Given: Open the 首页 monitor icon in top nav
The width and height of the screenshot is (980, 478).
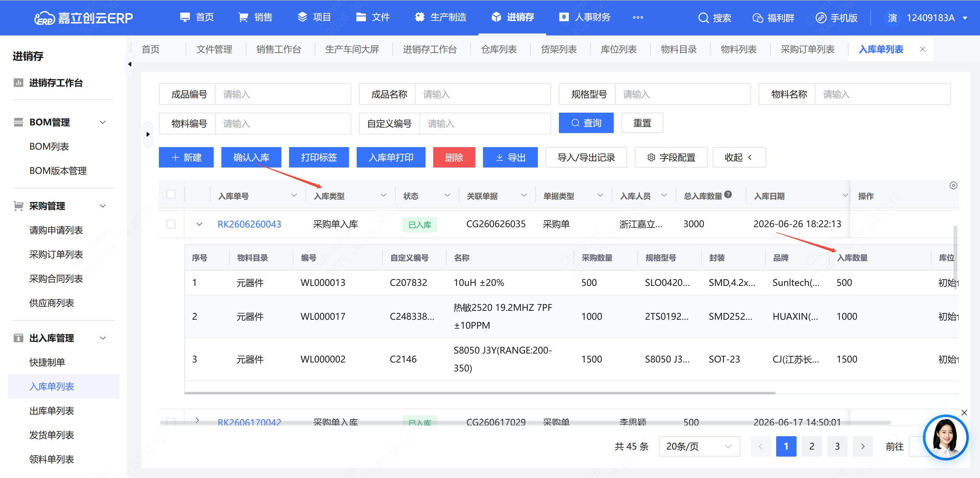Looking at the screenshot, I should click(185, 17).
